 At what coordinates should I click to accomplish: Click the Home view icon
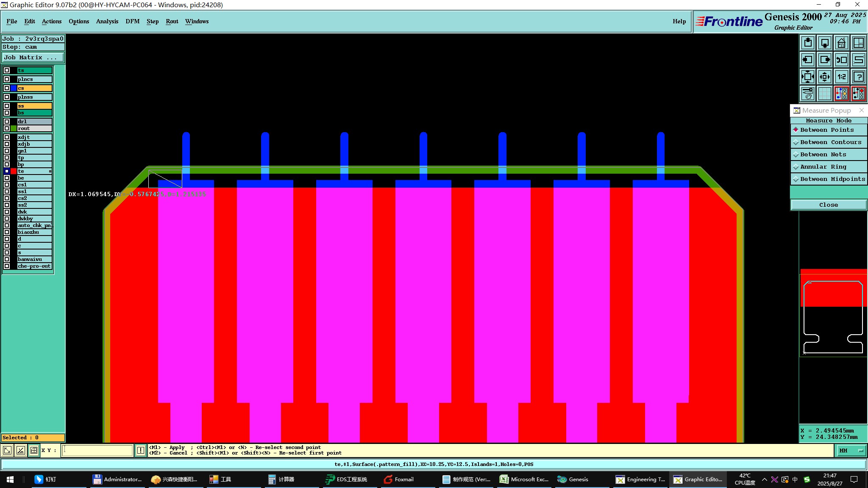click(841, 43)
